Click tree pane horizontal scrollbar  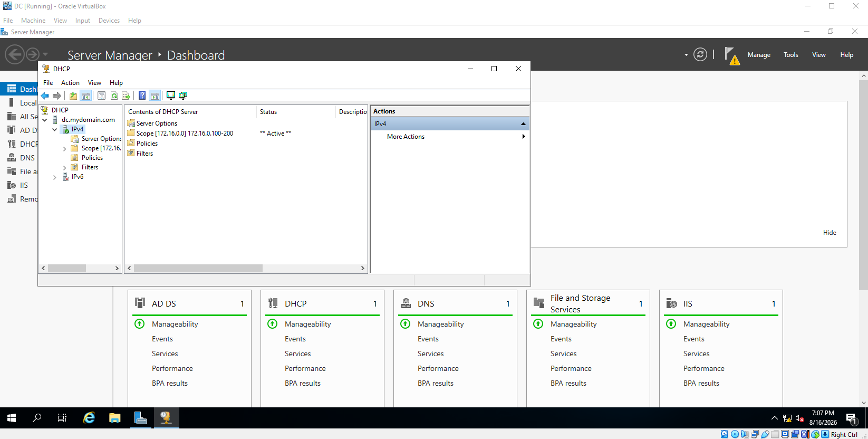click(x=67, y=268)
